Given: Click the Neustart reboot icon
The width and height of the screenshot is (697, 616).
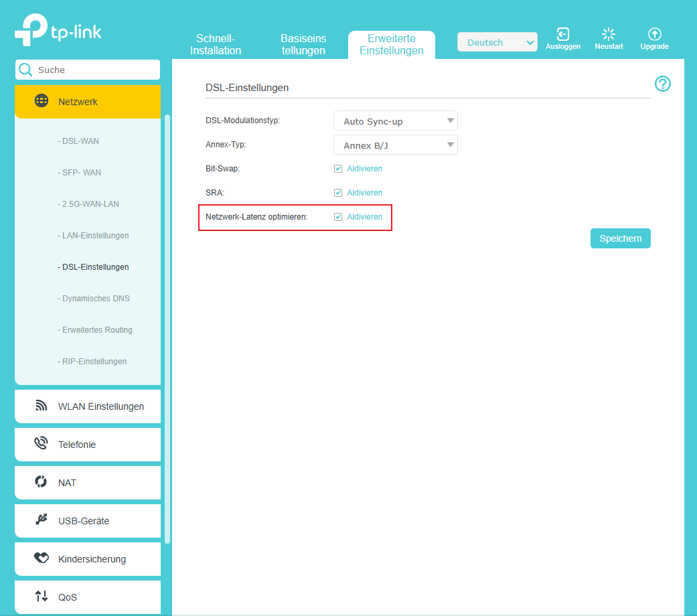Looking at the screenshot, I should pyautogui.click(x=609, y=34).
